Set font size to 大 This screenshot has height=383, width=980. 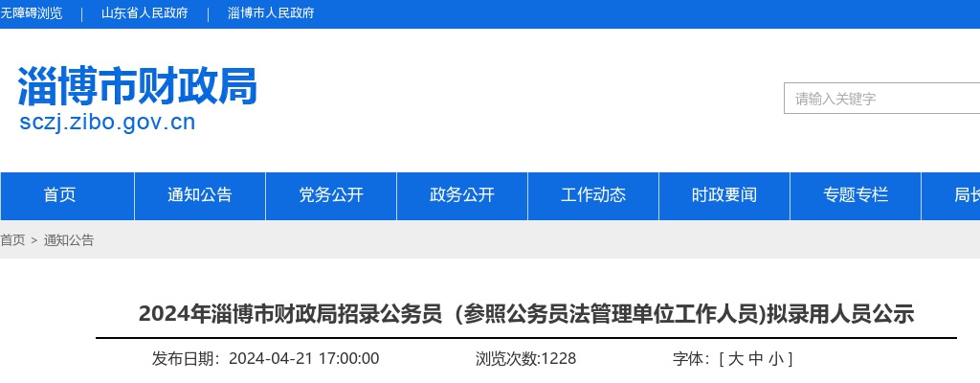(735, 359)
